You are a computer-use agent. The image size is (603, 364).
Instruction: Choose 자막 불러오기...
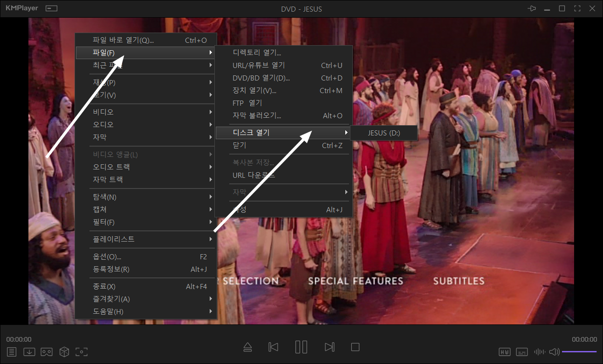coord(283,115)
